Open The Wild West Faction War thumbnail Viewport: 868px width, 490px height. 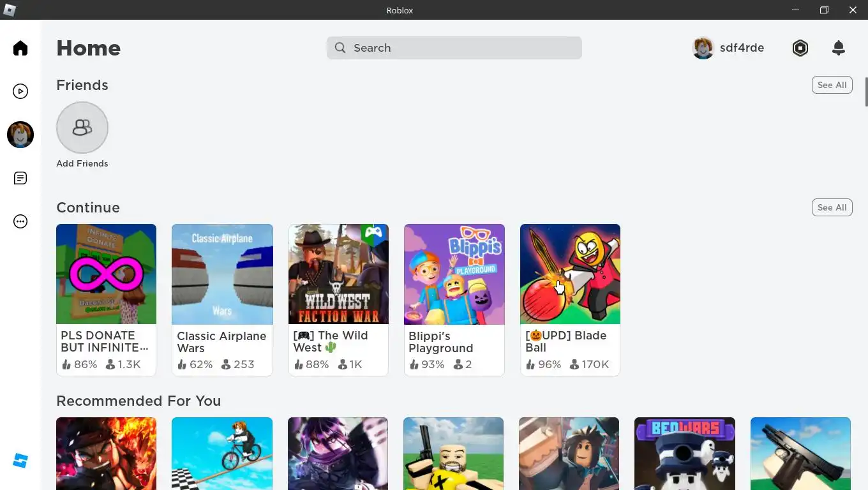click(338, 274)
